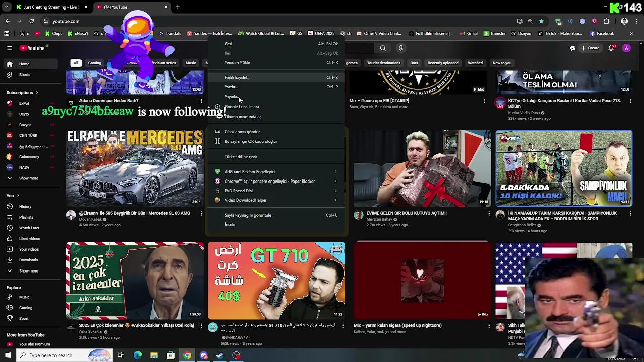Choose Bu sayfa için QR kodu oluştur
Image resolution: width=644 pixels, height=362 pixels.
(x=276, y=141)
